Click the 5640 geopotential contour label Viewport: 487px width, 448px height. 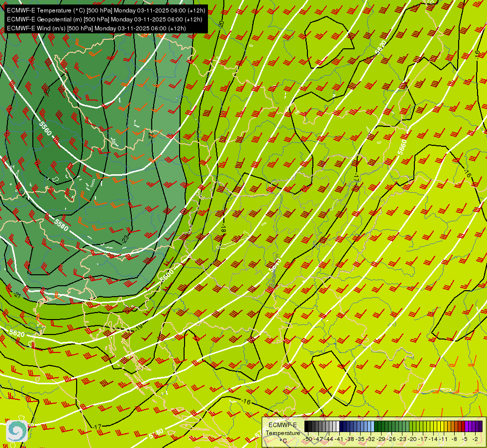pos(276,264)
